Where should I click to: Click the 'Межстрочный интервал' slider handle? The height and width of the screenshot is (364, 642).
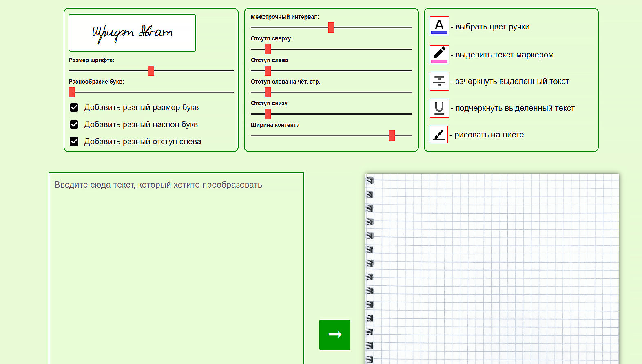(x=331, y=28)
